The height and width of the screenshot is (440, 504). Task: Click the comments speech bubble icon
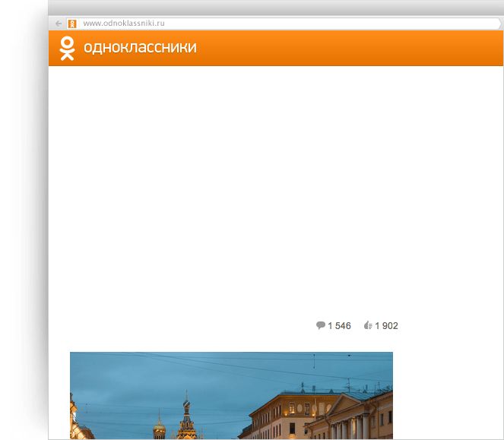coord(321,325)
